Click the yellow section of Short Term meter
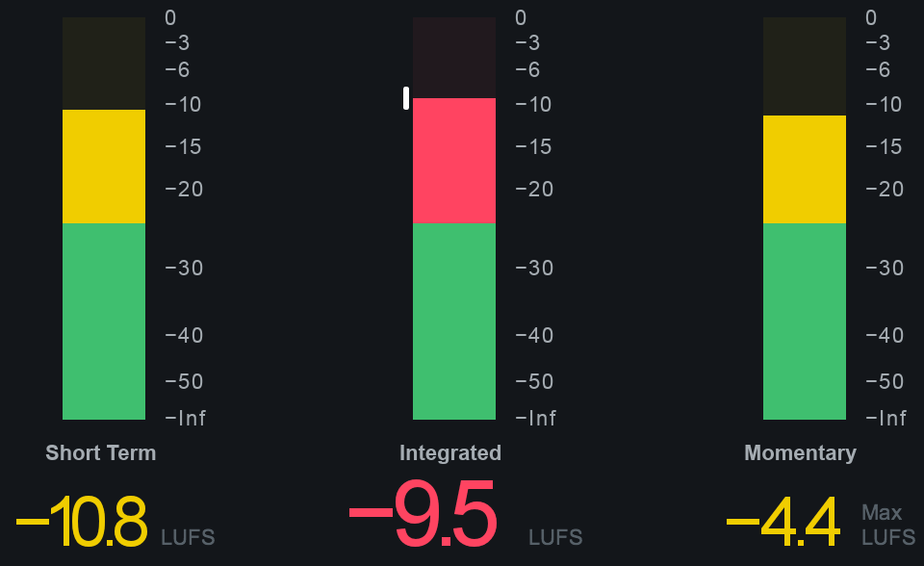Image resolution: width=924 pixels, height=566 pixels. [104, 167]
